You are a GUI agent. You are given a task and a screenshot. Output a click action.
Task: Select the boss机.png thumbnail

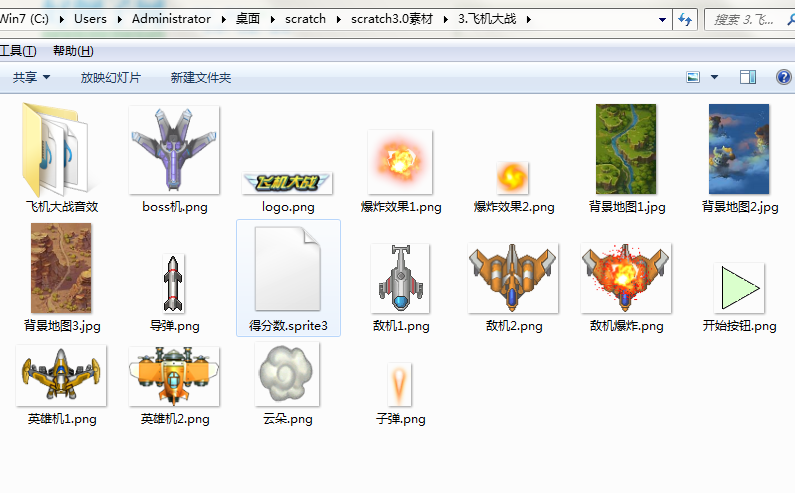(x=174, y=150)
